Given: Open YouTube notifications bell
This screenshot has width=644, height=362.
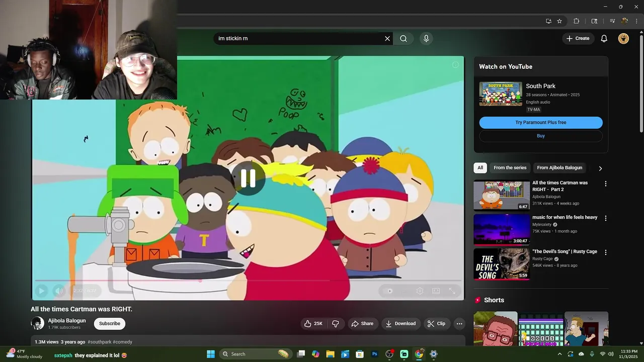Looking at the screenshot, I should point(604,38).
